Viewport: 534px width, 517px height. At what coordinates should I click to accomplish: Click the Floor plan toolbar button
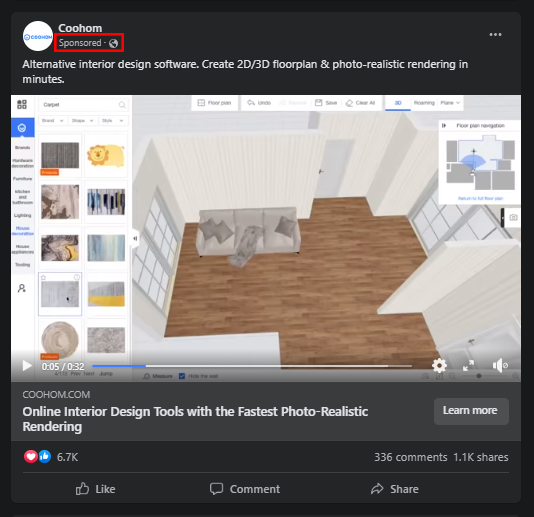pyautogui.click(x=215, y=103)
